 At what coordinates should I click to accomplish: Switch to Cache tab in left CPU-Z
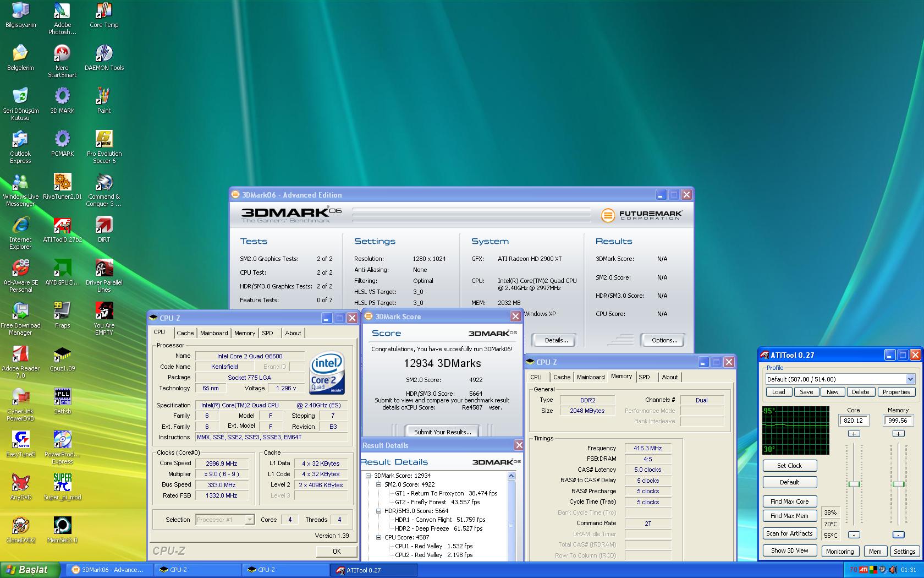click(185, 333)
